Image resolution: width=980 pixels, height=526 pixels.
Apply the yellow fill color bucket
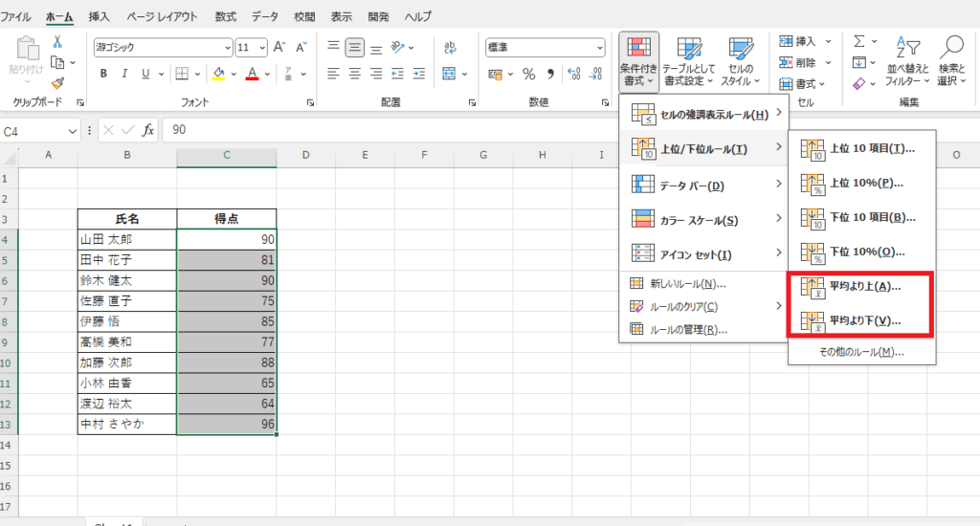[219, 74]
